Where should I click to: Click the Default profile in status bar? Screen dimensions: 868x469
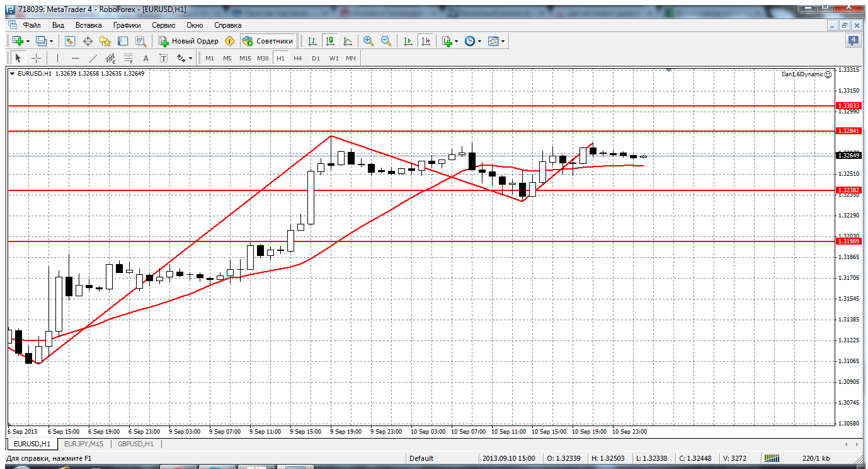coord(421,458)
